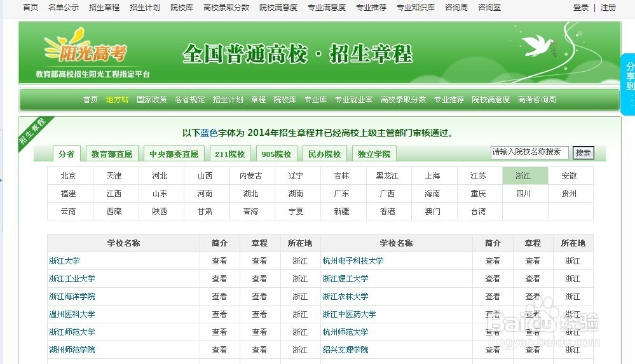Go to 院校满意度 in the top navigation

point(278,7)
